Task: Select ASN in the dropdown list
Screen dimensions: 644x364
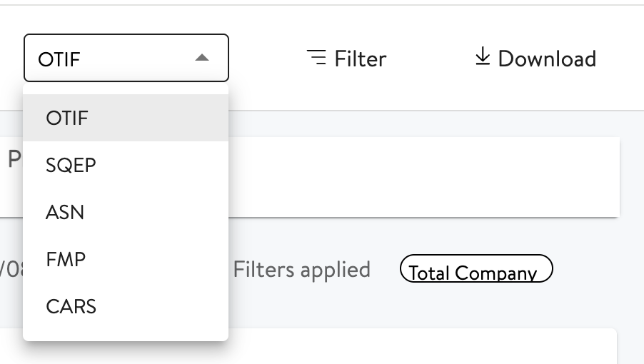Action: pos(65,212)
